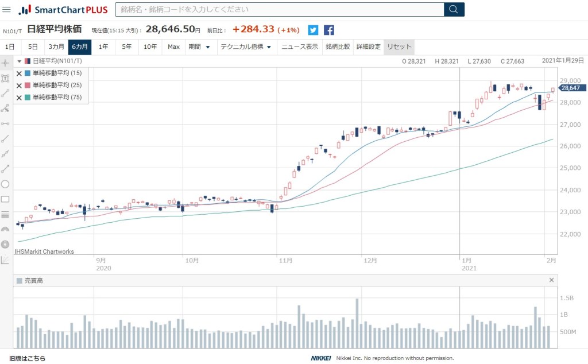Open the hamburger menu
This screenshot has height=364, width=588.
coord(6,10)
